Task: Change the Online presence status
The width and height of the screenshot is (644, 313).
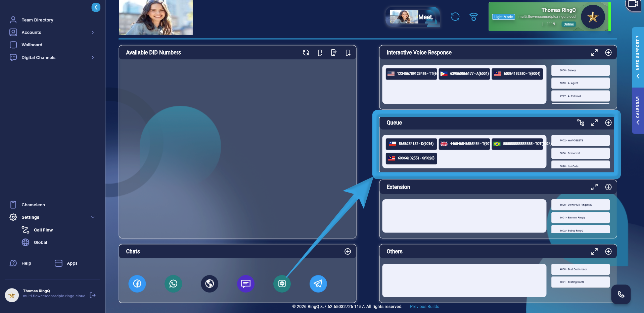Action: 568,24
